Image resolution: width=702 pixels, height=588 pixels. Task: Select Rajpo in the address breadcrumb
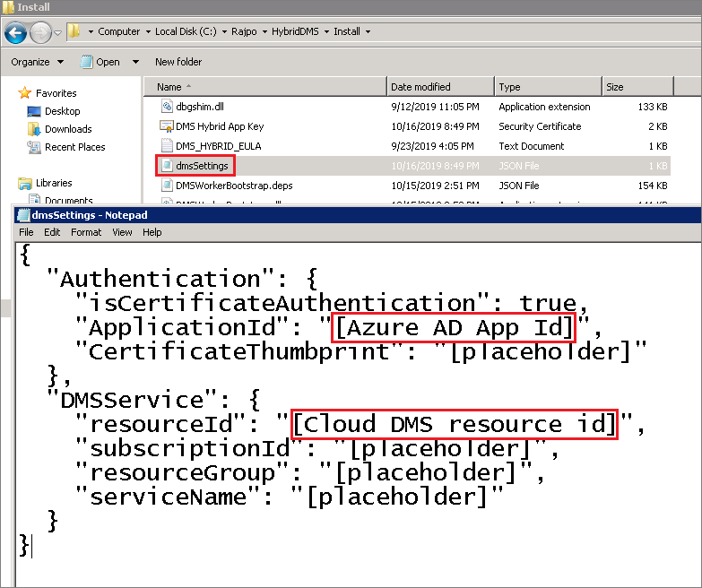click(x=244, y=31)
